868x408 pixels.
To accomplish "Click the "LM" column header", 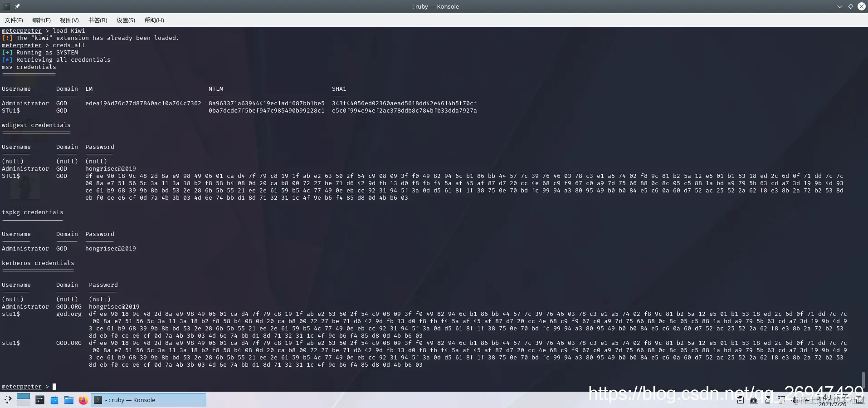I will 89,89.
